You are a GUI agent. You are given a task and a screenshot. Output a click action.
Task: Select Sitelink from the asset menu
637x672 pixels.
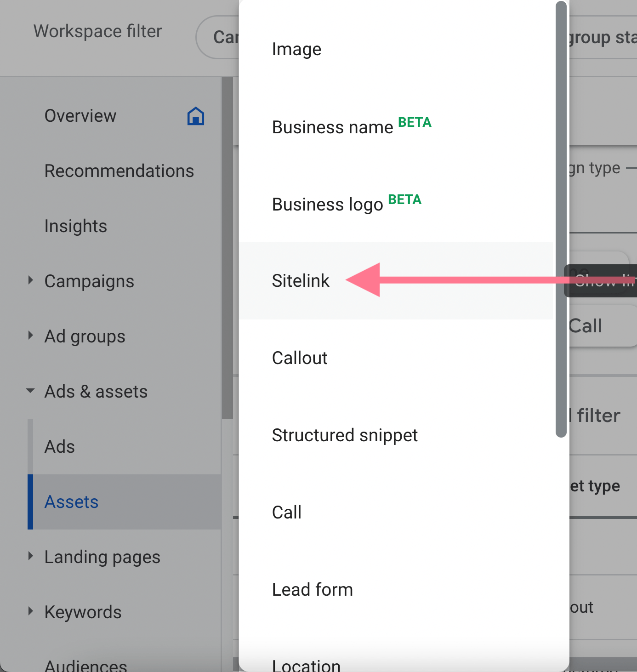tap(301, 281)
